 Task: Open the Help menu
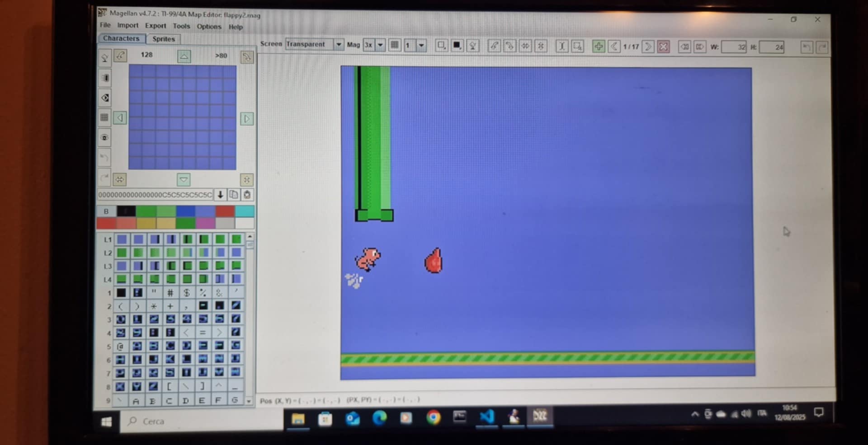236,27
